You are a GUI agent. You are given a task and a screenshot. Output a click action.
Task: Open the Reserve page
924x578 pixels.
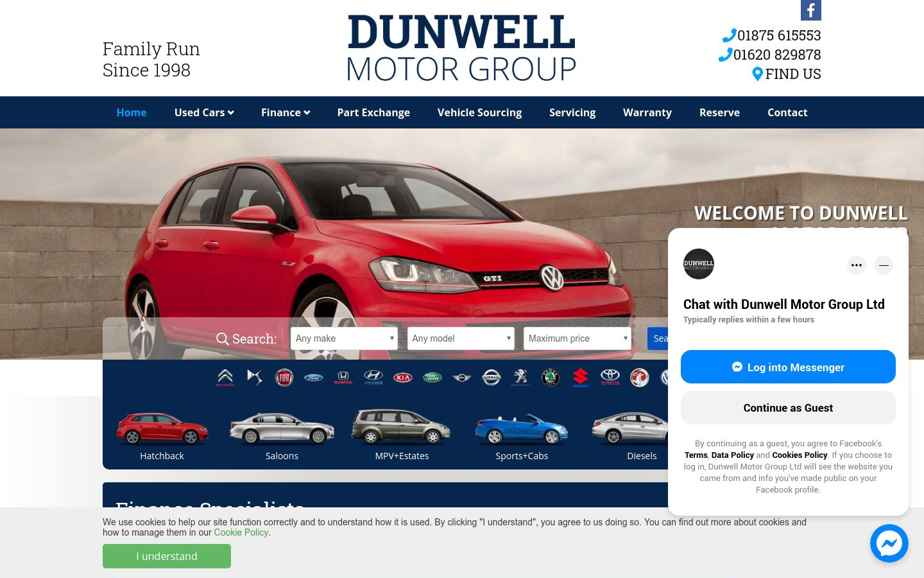719,112
